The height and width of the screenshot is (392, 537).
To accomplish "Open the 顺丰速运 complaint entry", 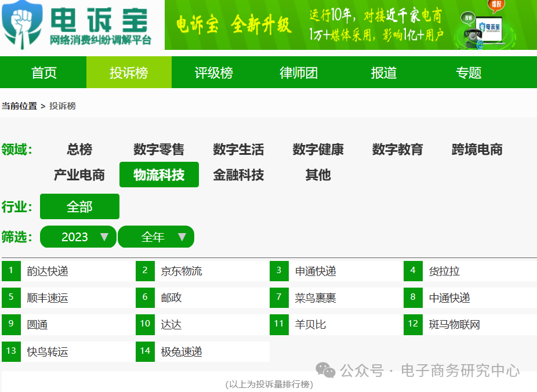I will [x=49, y=297].
